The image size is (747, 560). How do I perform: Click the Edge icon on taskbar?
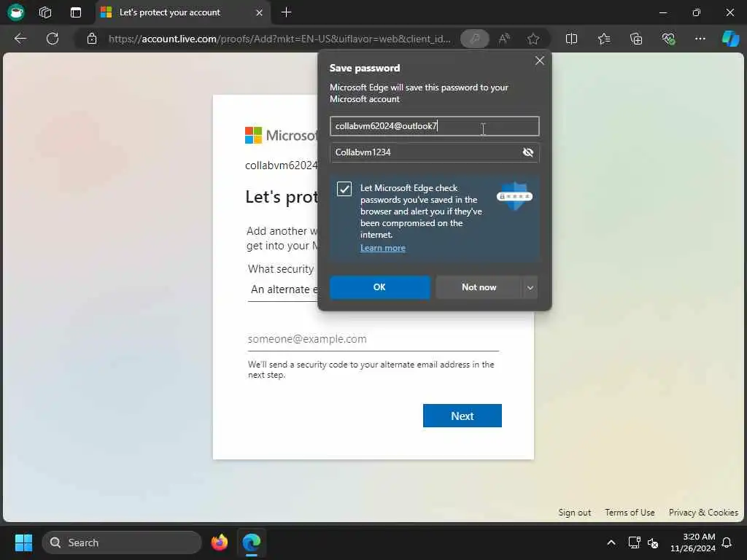tap(251, 542)
